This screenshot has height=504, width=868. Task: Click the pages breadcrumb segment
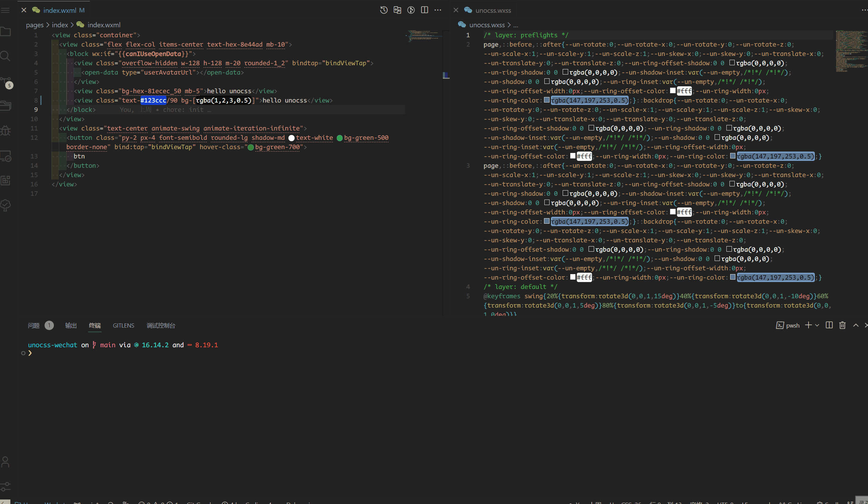(x=35, y=25)
